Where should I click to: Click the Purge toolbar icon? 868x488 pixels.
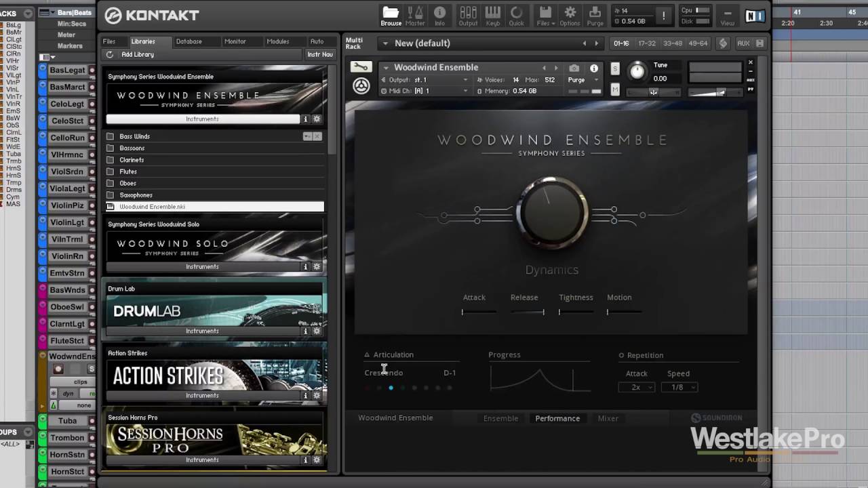(x=595, y=16)
